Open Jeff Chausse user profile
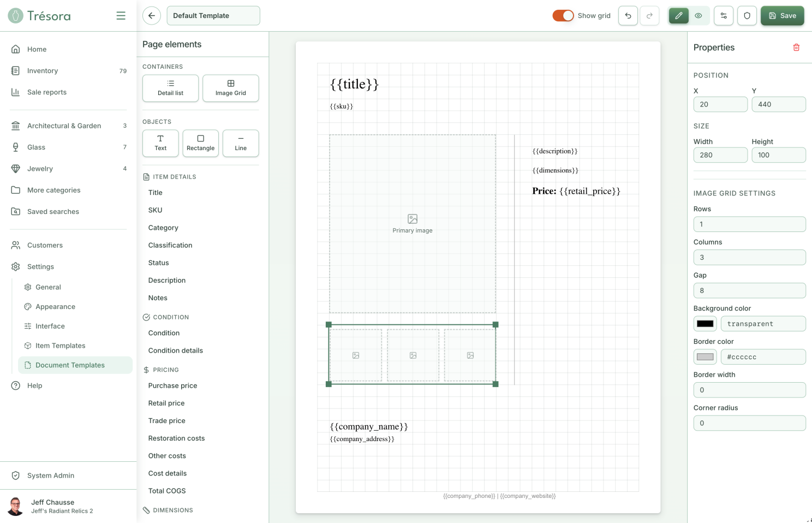This screenshot has width=812, height=523. 68,506
